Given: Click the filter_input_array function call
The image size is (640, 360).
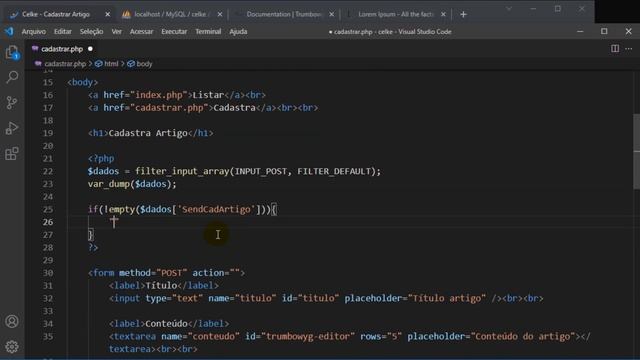Looking at the screenshot, I should pyautogui.click(x=182, y=171).
